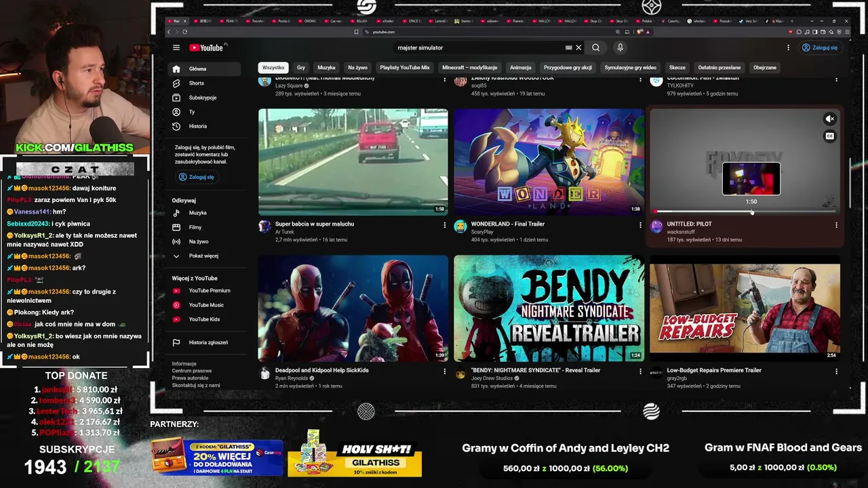This screenshot has height=488, width=868.
Task: Open options menu for WONDERLAND - Final Trailer
Action: [640, 225]
